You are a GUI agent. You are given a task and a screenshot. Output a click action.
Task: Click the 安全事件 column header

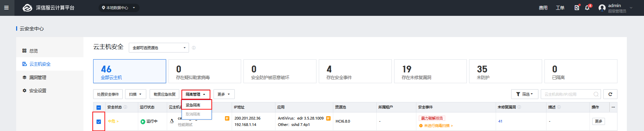pos(425,107)
